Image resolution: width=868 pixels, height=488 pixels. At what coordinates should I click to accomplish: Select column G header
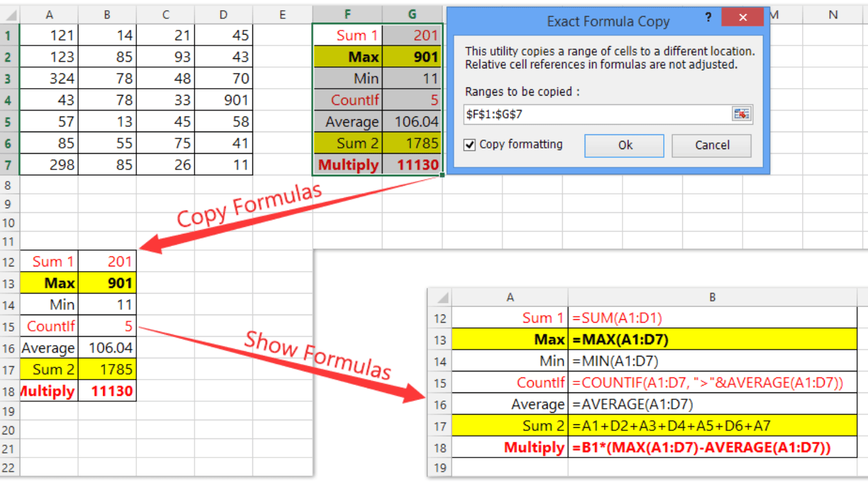point(412,14)
